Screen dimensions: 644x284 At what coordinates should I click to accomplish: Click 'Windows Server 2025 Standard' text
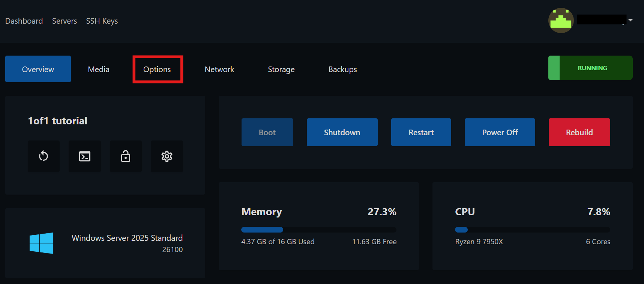[x=127, y=238]
